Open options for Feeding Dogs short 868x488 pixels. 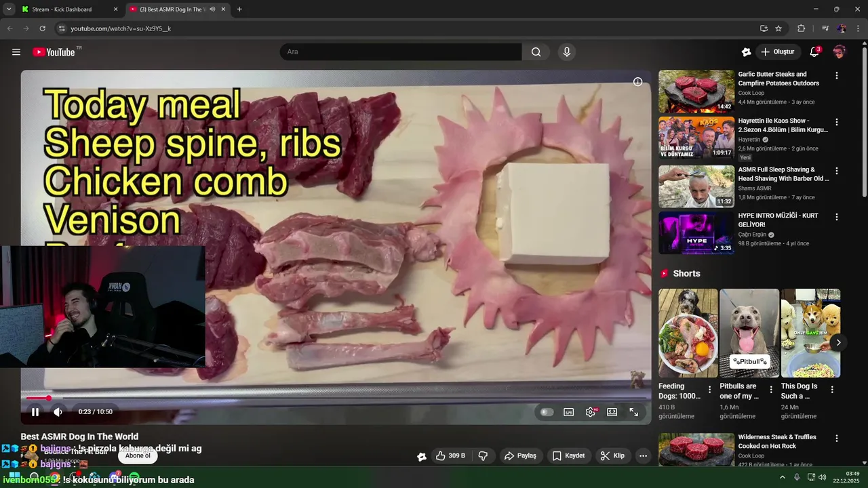click(710, 390)
